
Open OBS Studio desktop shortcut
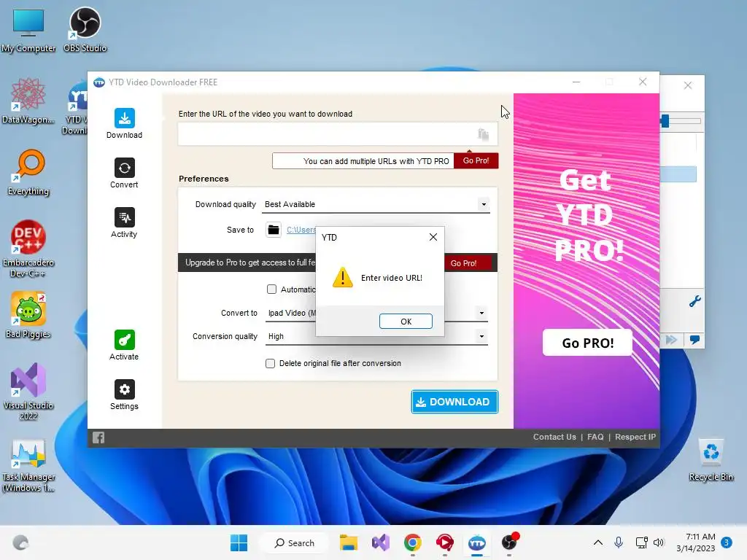tap(85, 30)
